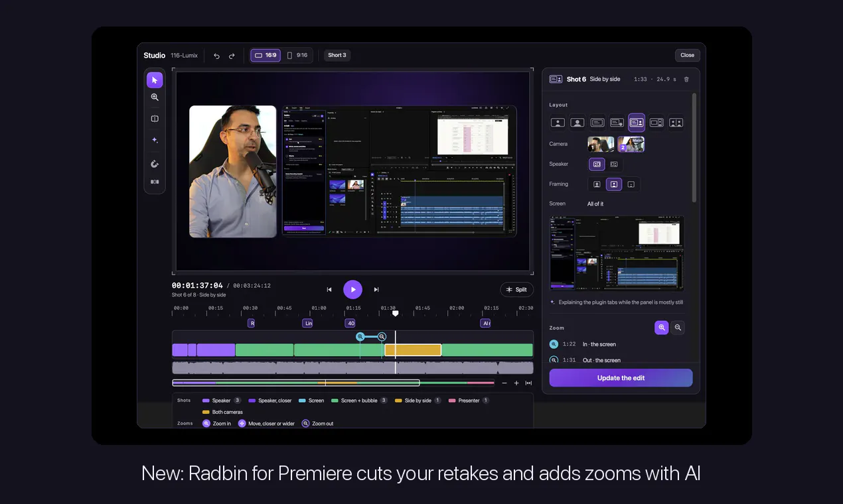This screenshot has width=843, height=504.
Task: Select the middle Framing option
Action: click(614, 184)
